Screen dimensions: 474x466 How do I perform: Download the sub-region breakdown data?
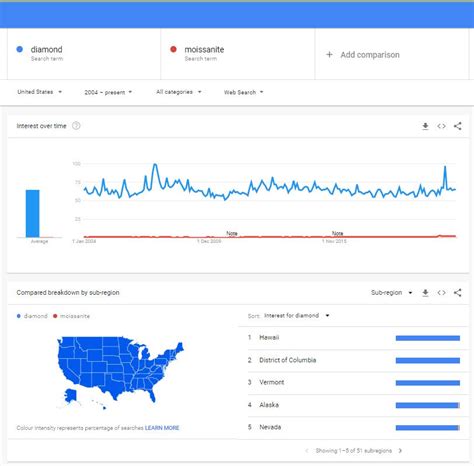click(x=425, y=293)
